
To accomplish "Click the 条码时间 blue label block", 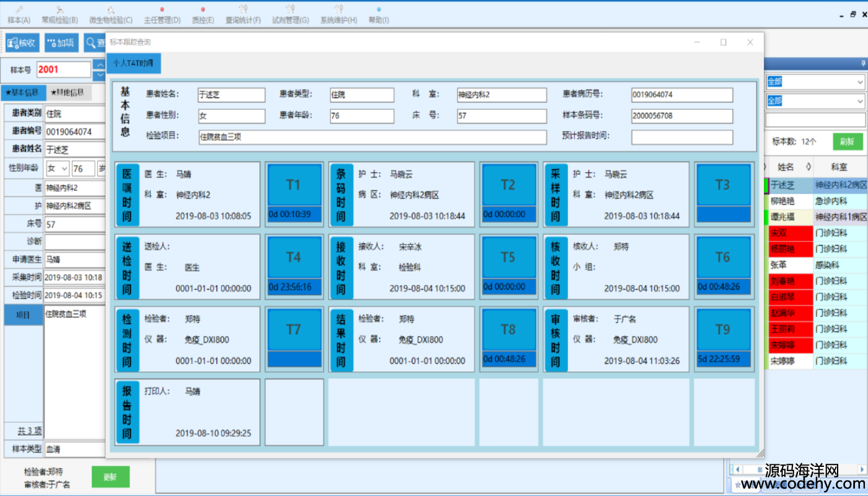I will [341, 195].
